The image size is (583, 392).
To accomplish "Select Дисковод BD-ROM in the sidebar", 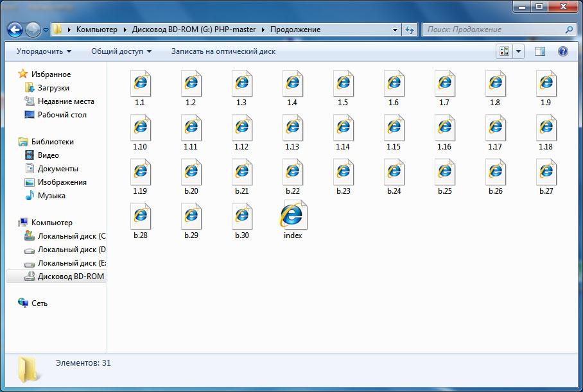I will click(x=71, y=277).
